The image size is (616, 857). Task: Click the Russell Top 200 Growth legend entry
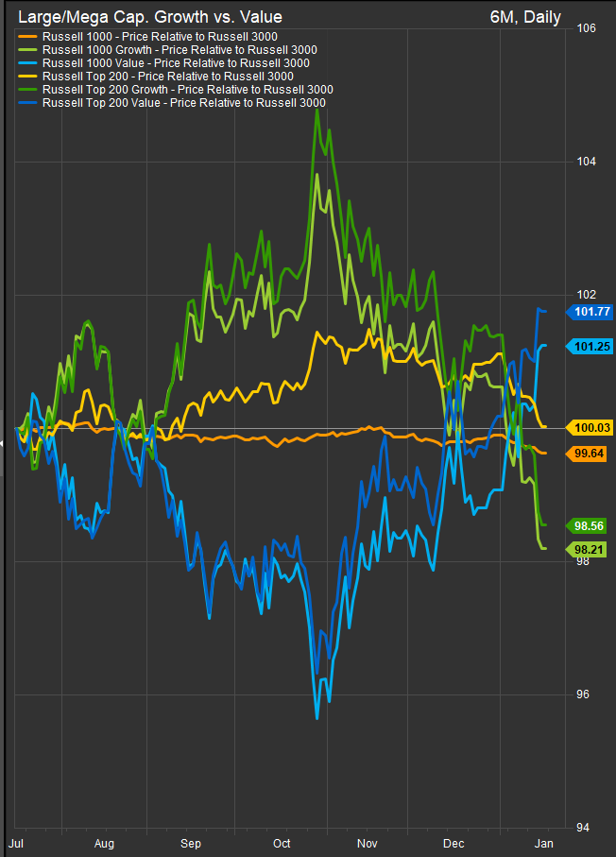(x=188, y=90)
